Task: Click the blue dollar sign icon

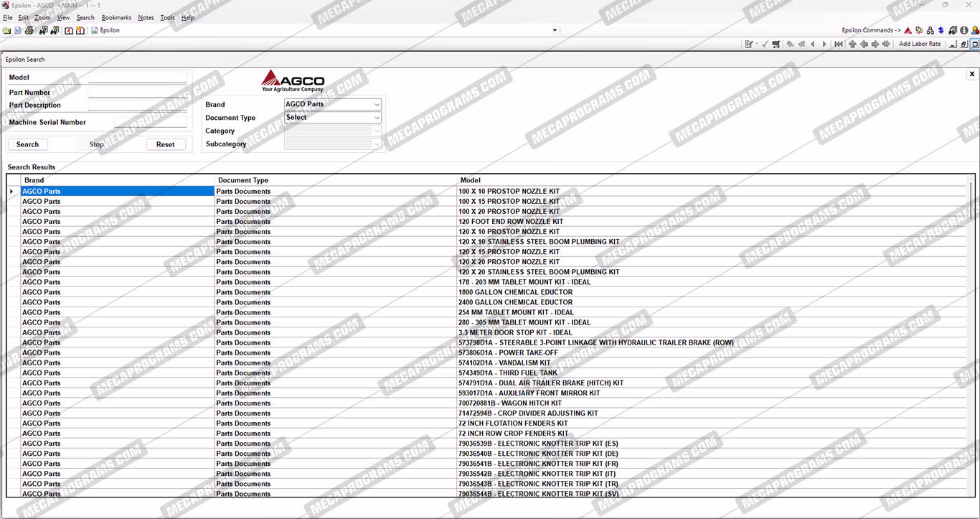Action: [x=941, y=30]
